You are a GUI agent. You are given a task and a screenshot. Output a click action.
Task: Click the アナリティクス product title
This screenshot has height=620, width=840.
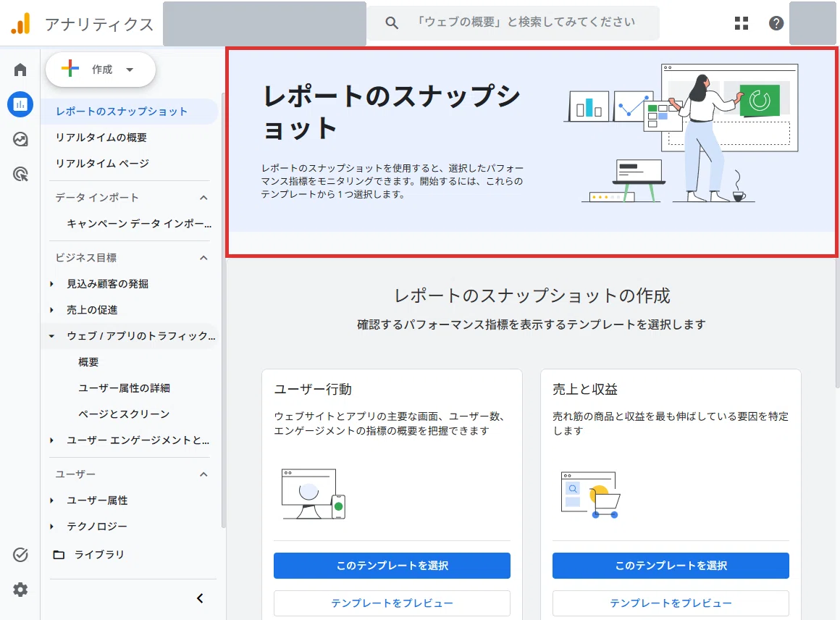click(x=99, y=24)
